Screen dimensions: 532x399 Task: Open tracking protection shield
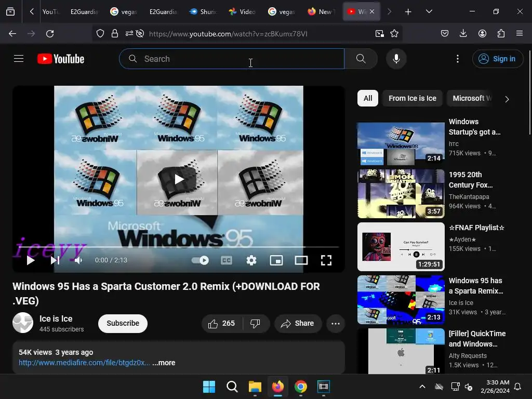[x=100, y=34]
